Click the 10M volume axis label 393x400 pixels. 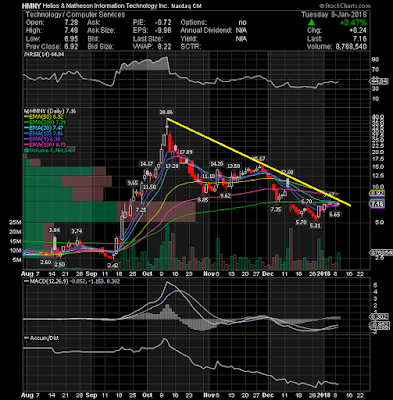(x=15, y=251)
